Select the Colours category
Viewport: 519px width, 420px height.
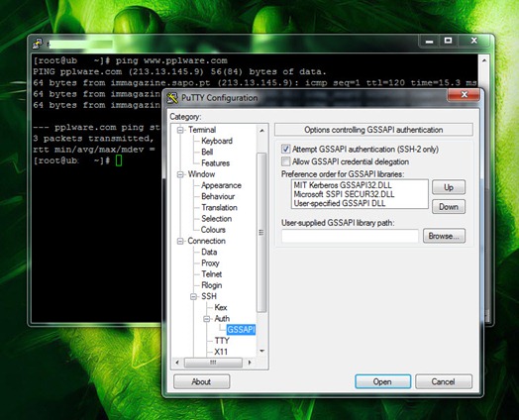tap(213, 230)
